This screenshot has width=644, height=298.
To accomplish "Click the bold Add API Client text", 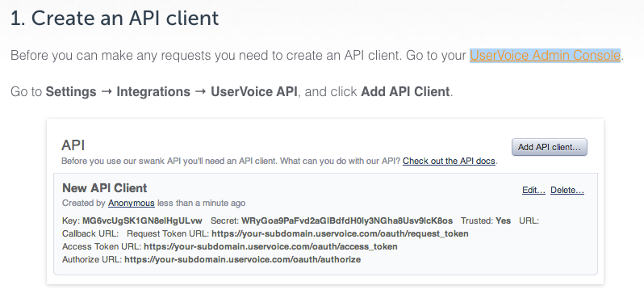I will 405,91.
